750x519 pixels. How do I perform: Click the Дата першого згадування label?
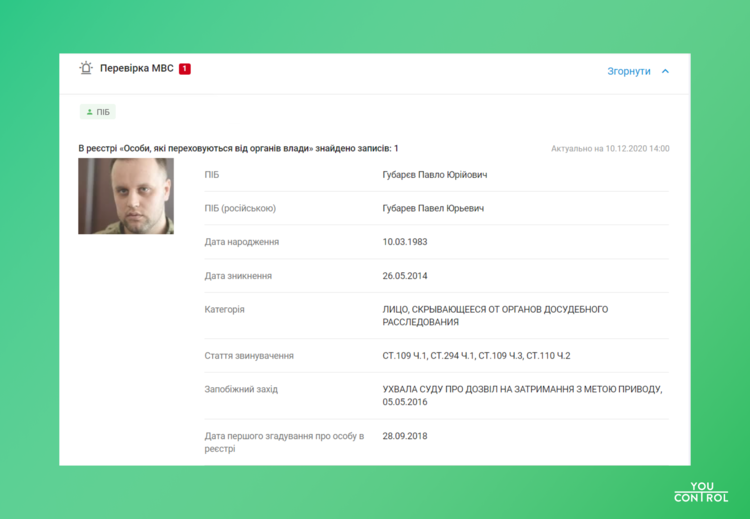click(284, 442)
